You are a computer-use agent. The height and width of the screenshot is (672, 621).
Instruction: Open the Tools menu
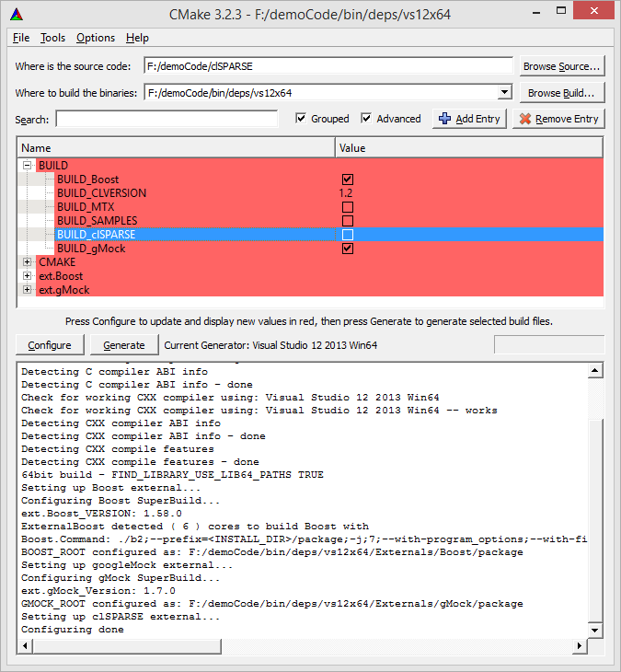52,38
